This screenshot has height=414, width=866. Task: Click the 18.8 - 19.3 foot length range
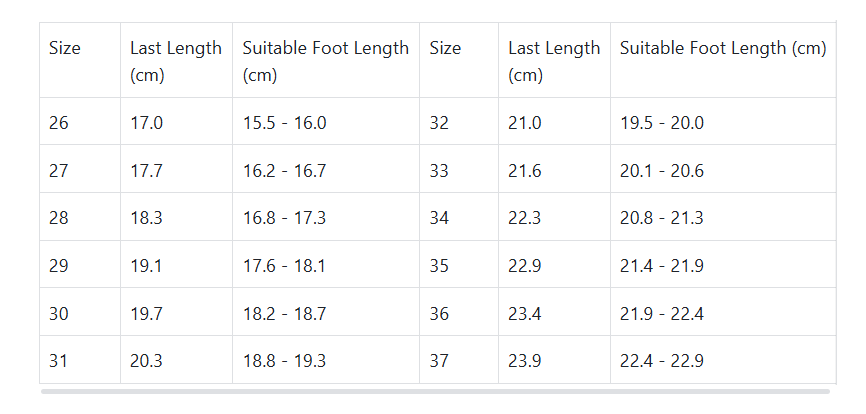click(x=284, y=361)
